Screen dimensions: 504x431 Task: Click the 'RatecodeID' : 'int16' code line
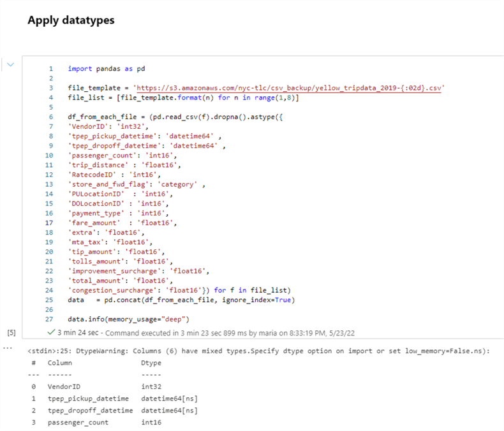point(114,175)
